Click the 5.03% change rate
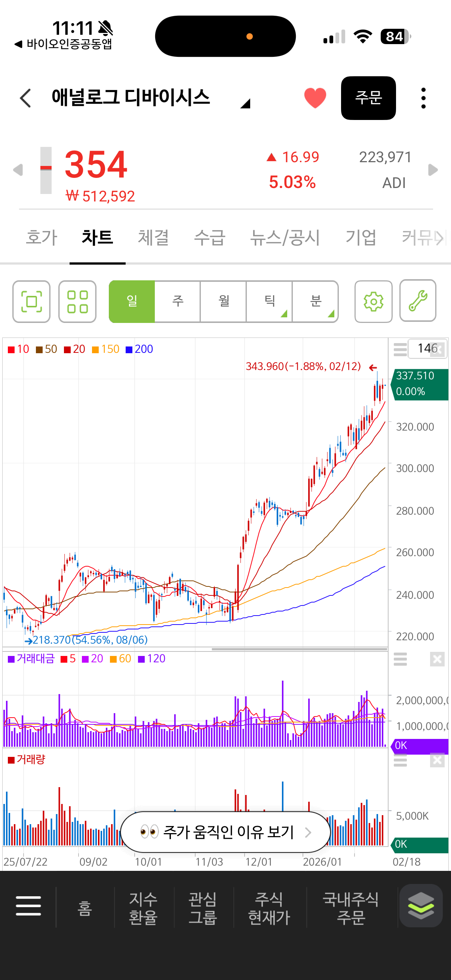Image resolution: width=451 pixels, height=980 pixels. [292, 182]
